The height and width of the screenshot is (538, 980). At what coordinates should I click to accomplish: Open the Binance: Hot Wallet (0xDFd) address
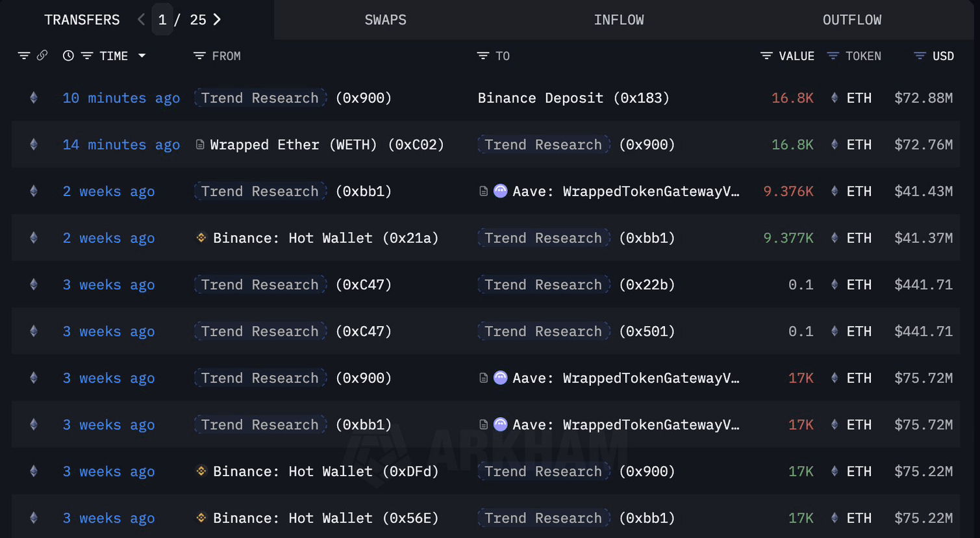[x=326, y=472]
